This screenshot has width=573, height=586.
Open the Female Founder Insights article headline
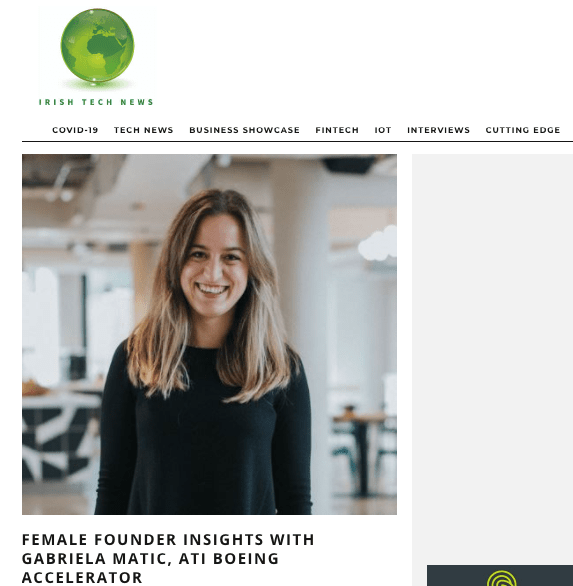[x=168, y=558]
